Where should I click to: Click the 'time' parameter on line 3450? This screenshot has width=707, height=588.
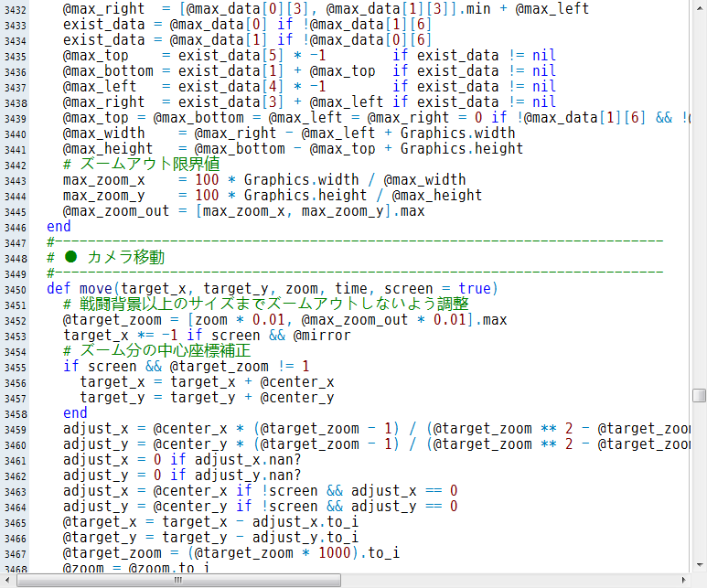(x=351, y=289)
